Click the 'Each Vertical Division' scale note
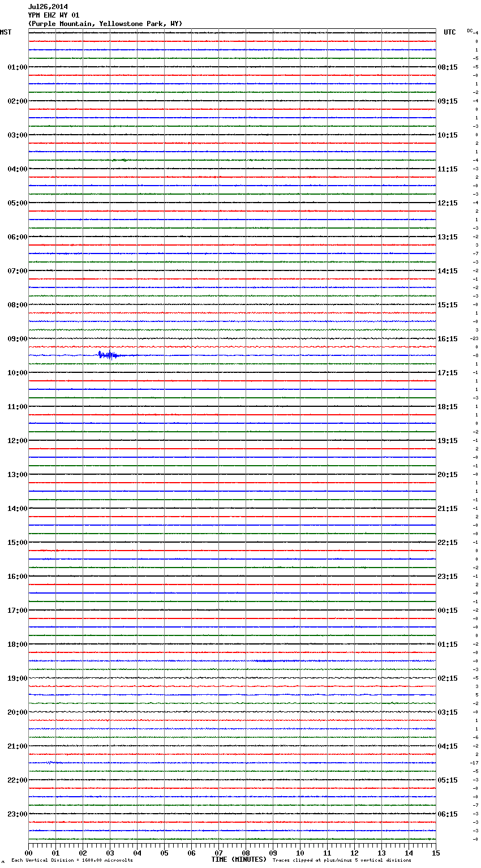This screenshot has width=481, height=868. tap(72, 861)
